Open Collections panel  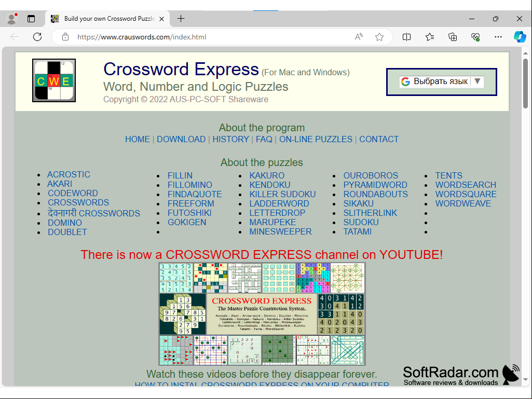[453, 37]
